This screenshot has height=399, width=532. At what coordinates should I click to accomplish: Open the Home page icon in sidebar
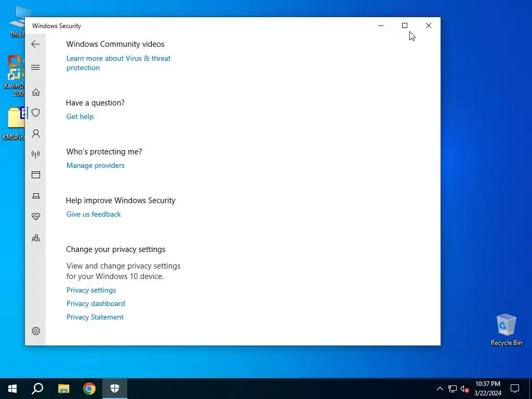click(36, 92)
